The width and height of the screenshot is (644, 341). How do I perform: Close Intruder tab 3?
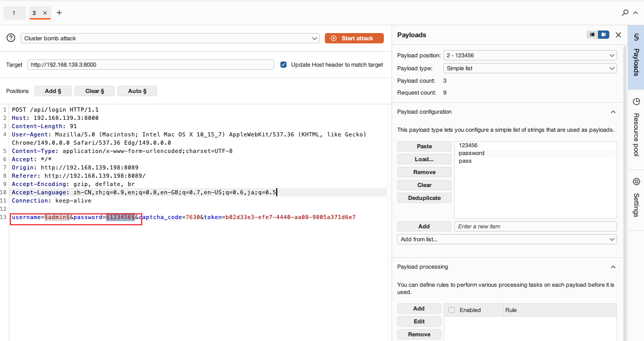tap(45, 13)
